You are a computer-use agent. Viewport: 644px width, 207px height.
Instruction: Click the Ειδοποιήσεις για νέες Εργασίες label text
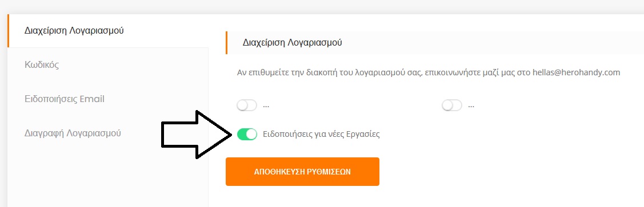[321, 134]
